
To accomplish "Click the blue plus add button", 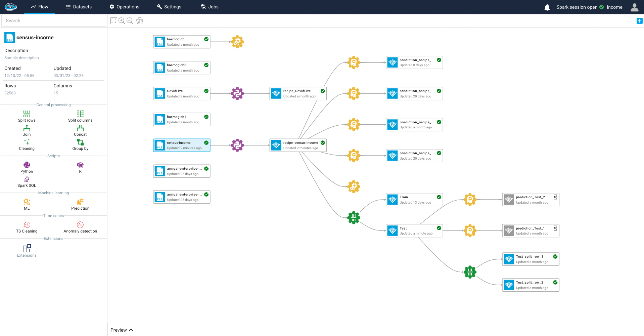I will 639,21.
